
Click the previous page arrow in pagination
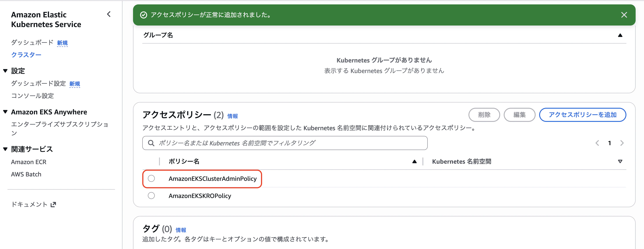coord(597,143)
